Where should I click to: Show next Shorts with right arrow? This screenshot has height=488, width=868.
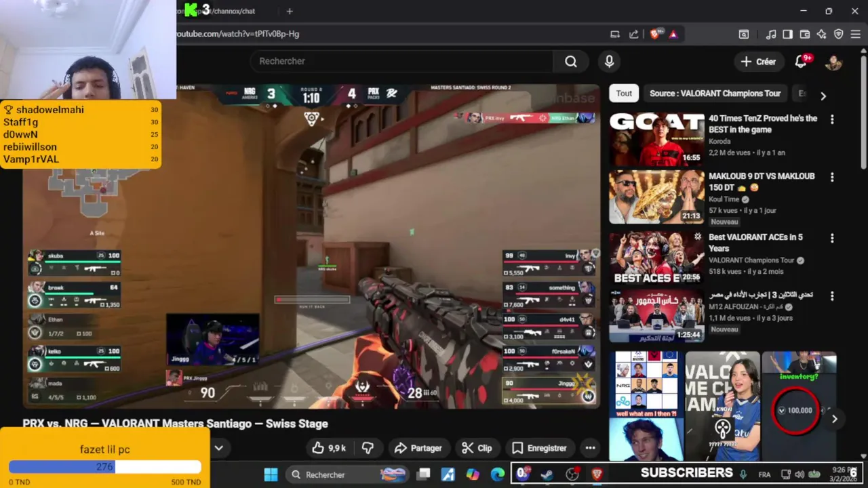[834, 419]
